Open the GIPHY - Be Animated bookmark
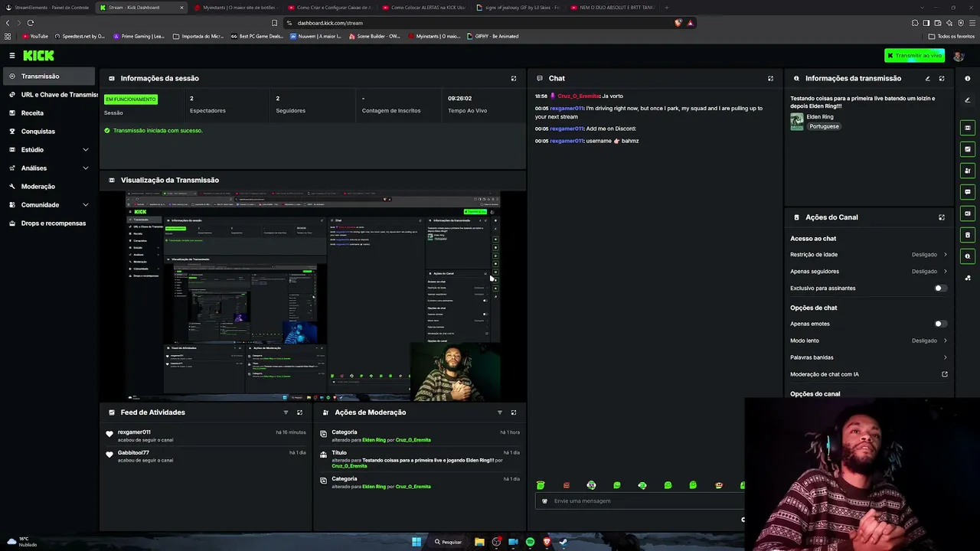 (x=492, y=36)
